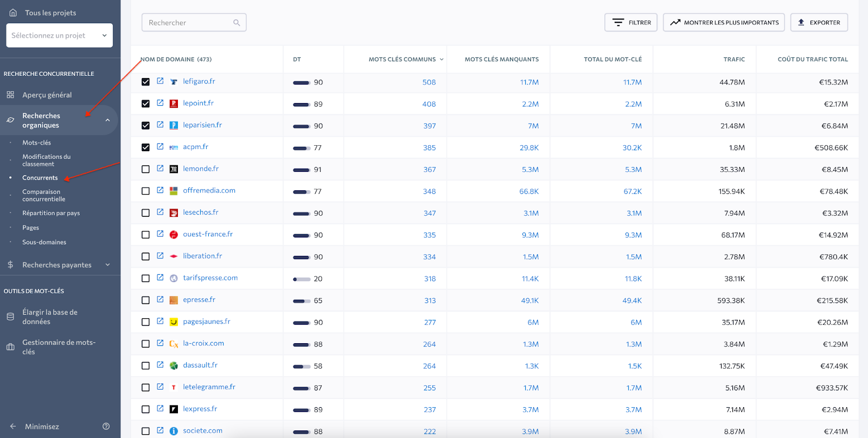Click the DT bar for dassault.fr
Screen dimensions: 868x438
(x=302, y=366)
